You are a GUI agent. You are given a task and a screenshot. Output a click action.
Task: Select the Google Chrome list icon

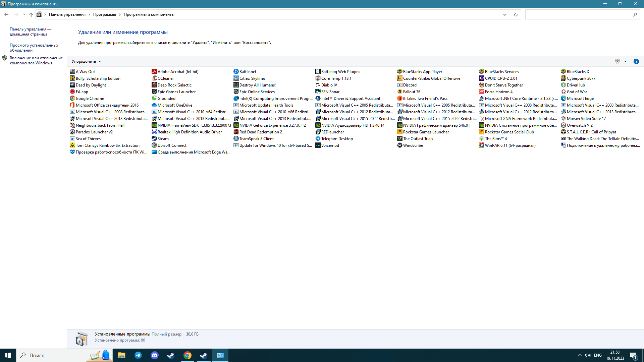click(x=72, y=98)
